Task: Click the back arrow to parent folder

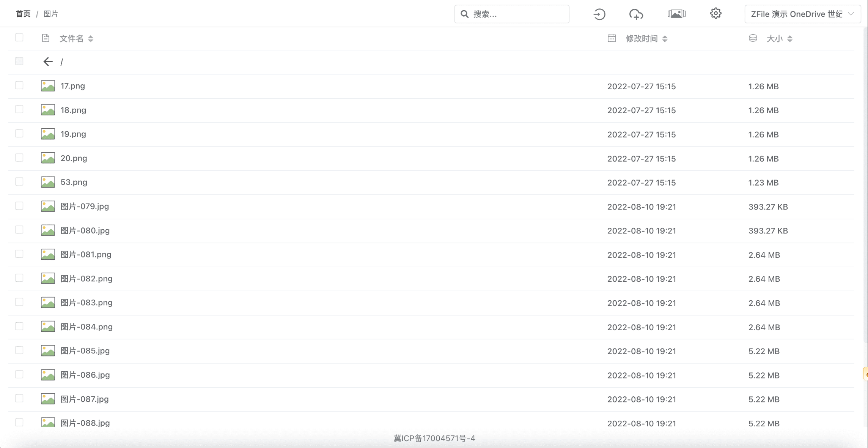Action: click(48, 62)
